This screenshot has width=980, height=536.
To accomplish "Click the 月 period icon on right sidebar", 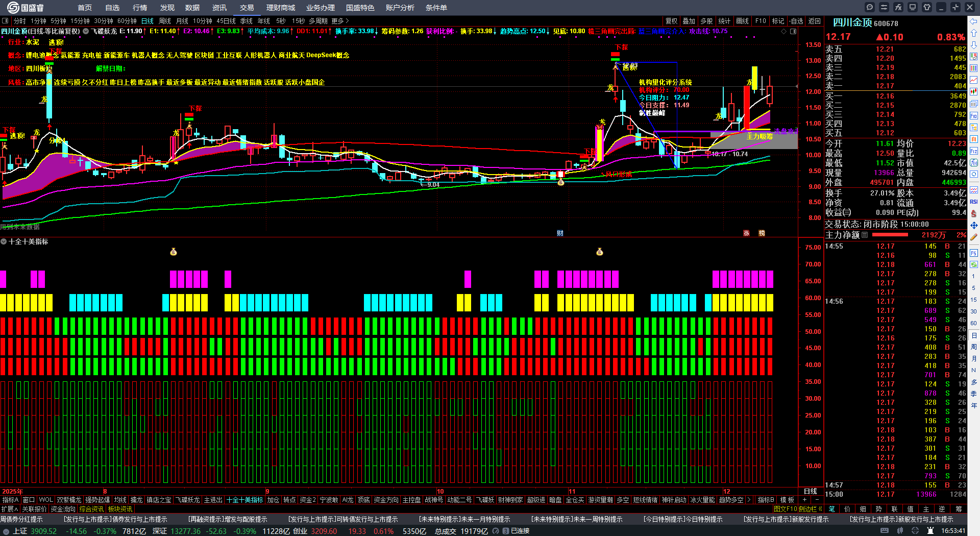I will [x=974, y=359].
